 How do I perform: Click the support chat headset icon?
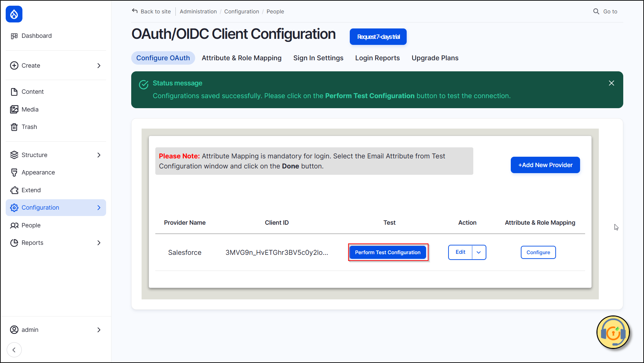click(x=613, y=333)
